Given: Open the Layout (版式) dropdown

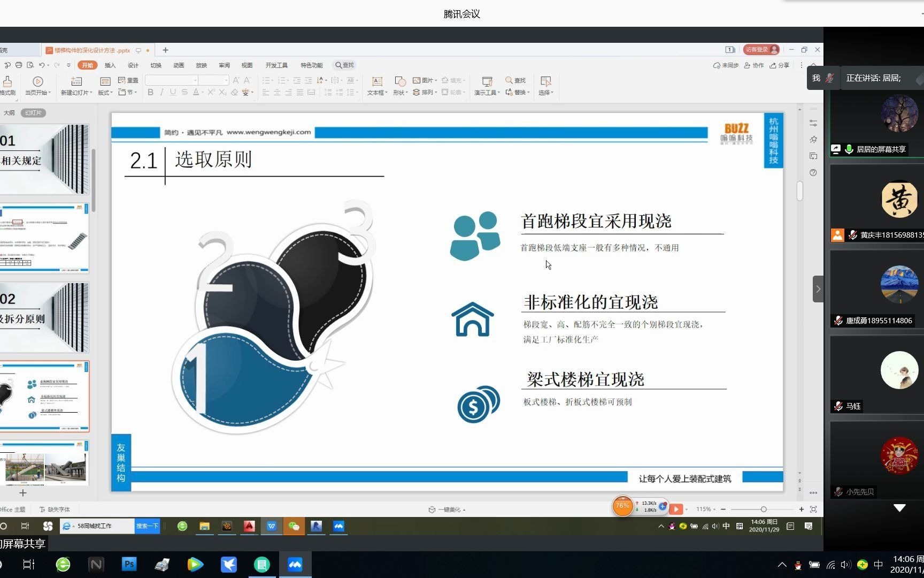Looking at the screenshot, I should (x=105, y=85).
